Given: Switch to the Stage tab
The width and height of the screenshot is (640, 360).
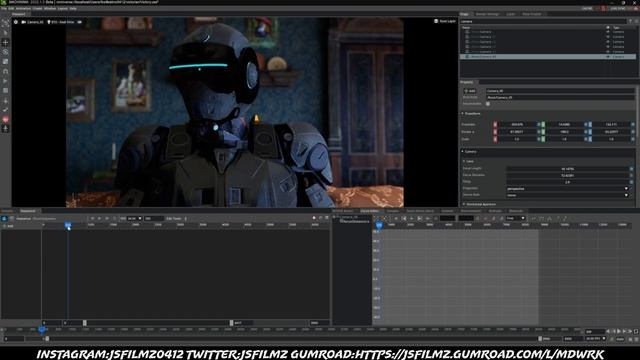Looking at the screenshot, I should tap(464, 14).
